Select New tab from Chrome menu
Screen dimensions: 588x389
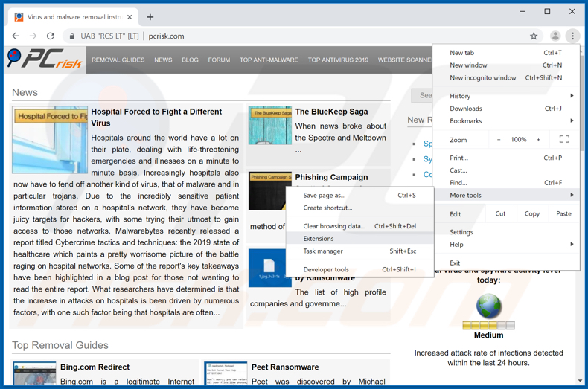(x=506, y=53)
